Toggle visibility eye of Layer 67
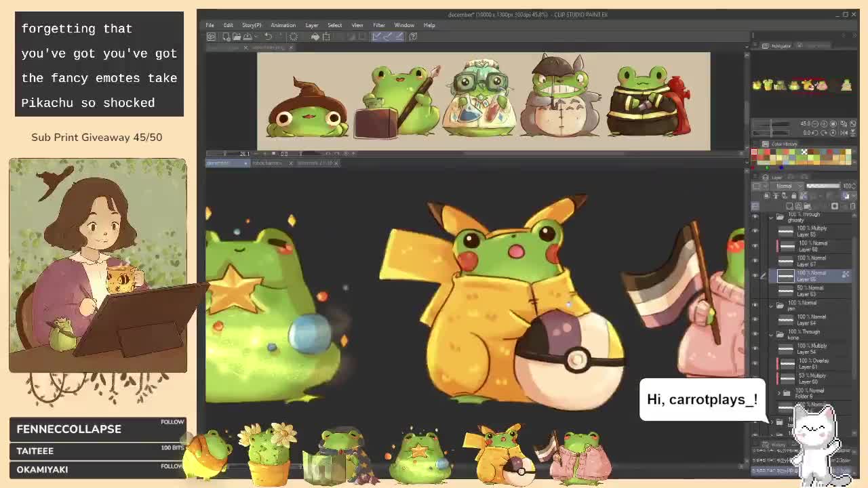The height and width of the screenshot is (488, 868). pos(755,261)
